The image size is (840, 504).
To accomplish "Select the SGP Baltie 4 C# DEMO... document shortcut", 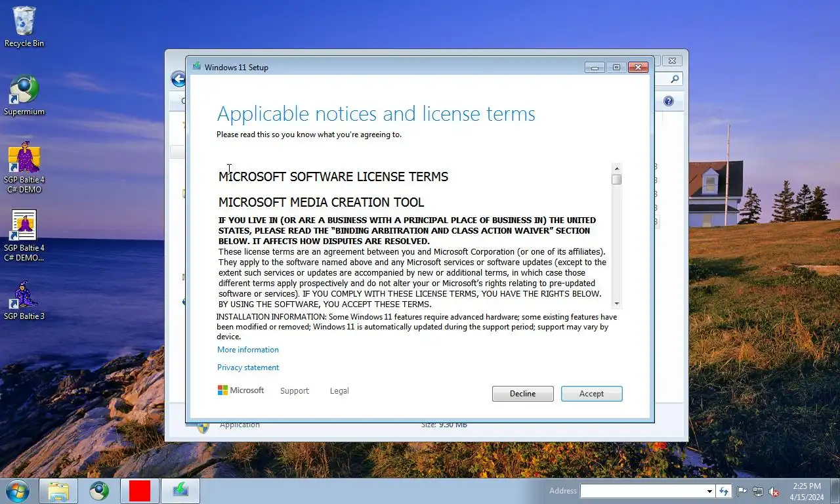I will tap(24, 236).
